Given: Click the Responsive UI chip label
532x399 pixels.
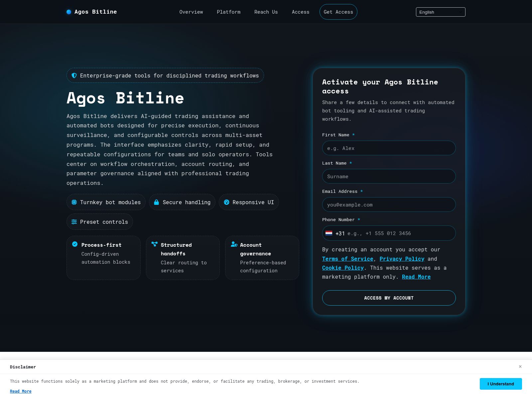Looking at the screenshot, I should [x=253, y=202].
